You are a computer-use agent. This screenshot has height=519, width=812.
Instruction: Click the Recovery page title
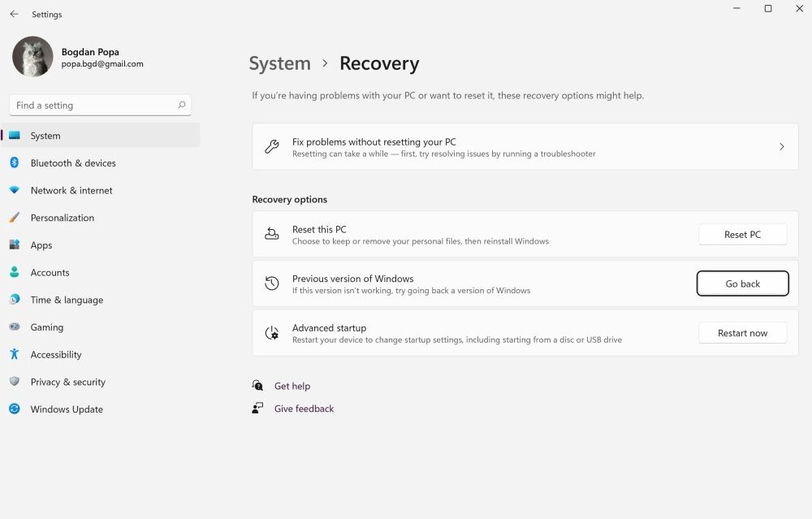pos(379,63)
